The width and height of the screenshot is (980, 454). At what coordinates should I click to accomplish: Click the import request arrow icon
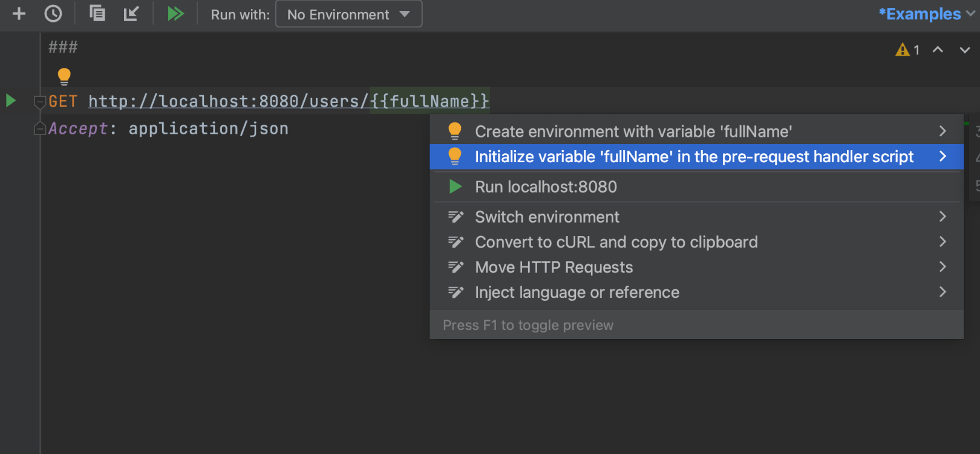tap(131, 13)
